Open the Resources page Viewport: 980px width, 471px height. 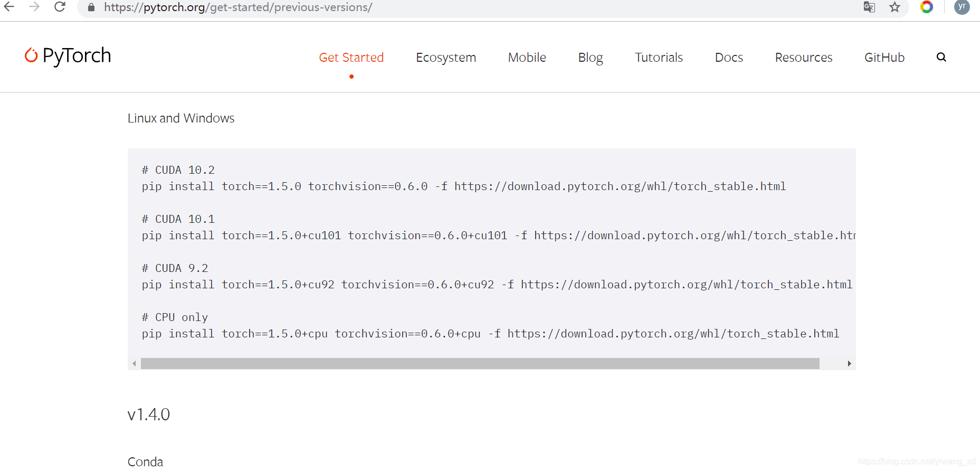click(x=804, y=57)
